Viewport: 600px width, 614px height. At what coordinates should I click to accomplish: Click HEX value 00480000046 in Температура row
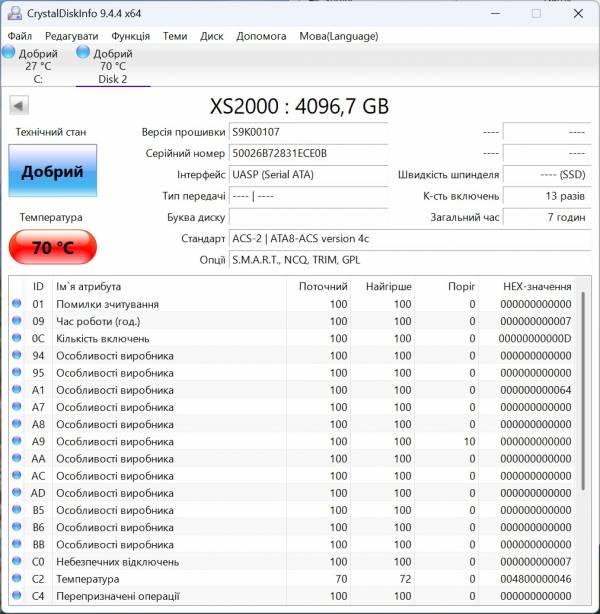click(535, 579)
